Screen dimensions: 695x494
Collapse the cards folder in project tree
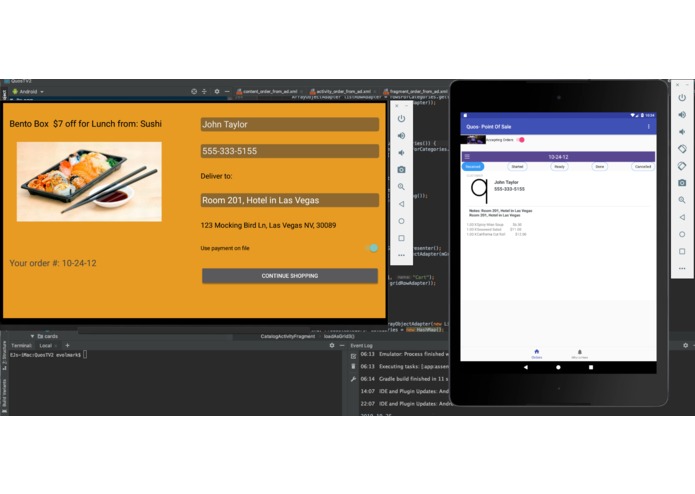click(x=32, y=336)
